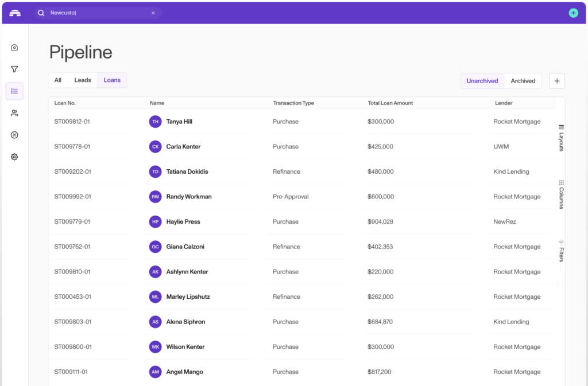The height and width of the screenshot is (386, 588).
Task: Click Randy Workman's RW avatar circle
Action: coord(155,197)
